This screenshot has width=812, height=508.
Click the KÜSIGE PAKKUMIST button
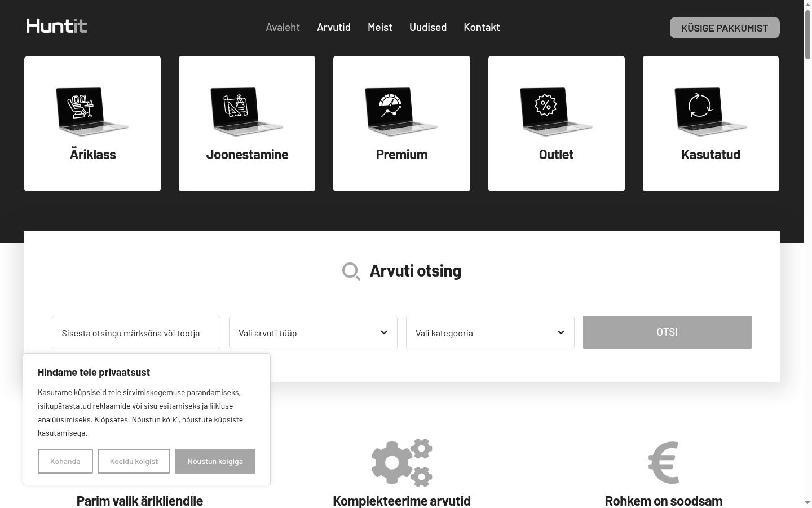pos(725,28)
